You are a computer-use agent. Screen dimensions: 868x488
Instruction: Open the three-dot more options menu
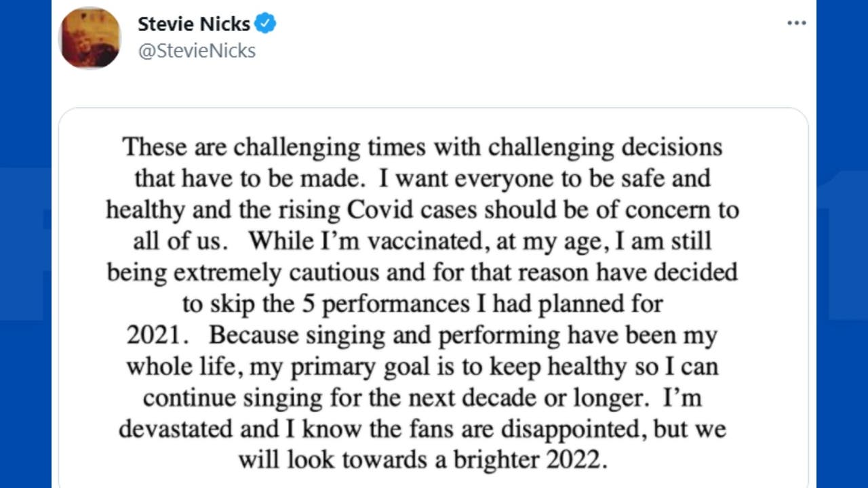point(796,24)
